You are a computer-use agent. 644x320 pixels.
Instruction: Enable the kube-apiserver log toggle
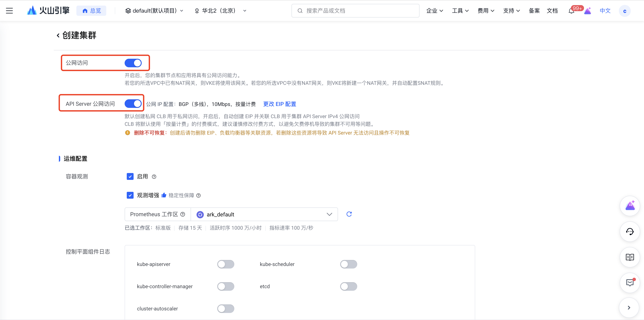226,264
